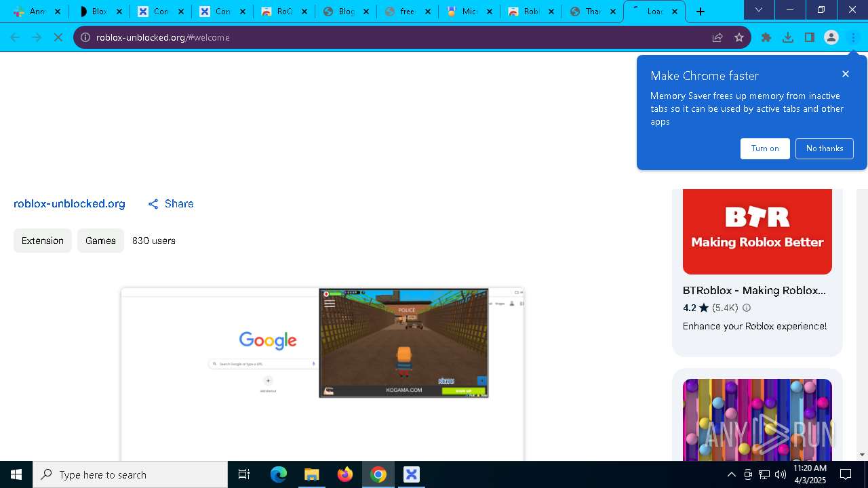The image size is (868, 488).
Task: Select the Extension chip
Action: [43, 241]
